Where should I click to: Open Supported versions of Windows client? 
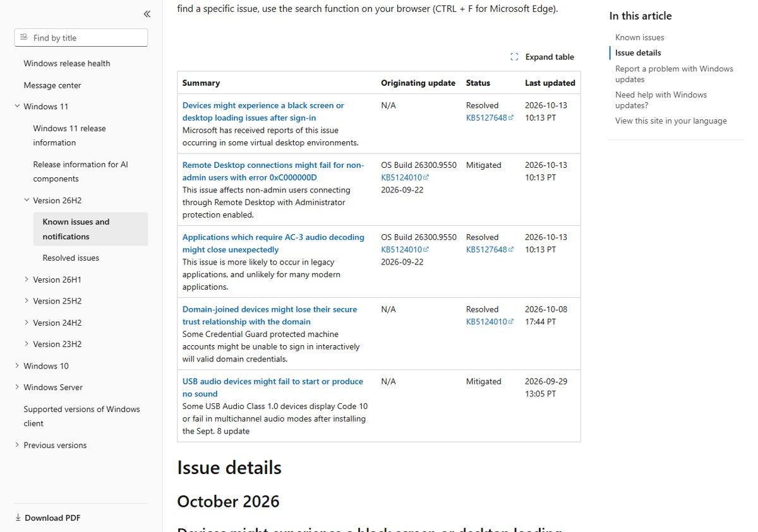click(x=81, y=417)
